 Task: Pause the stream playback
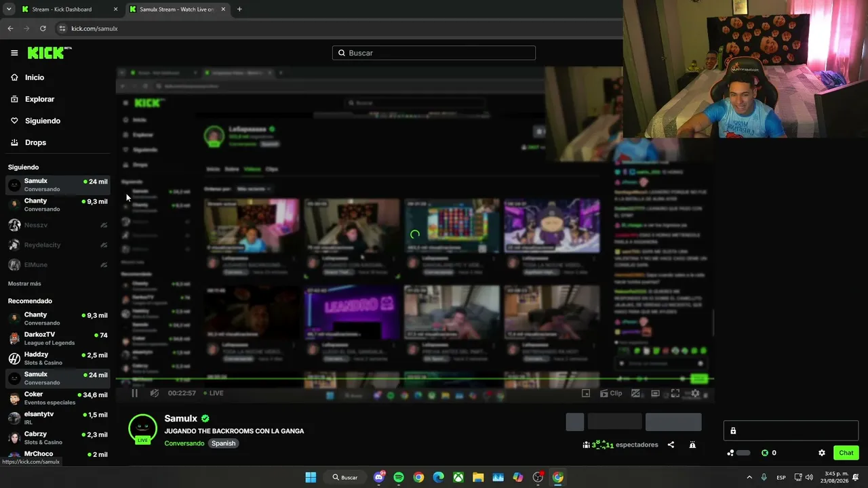134,393
